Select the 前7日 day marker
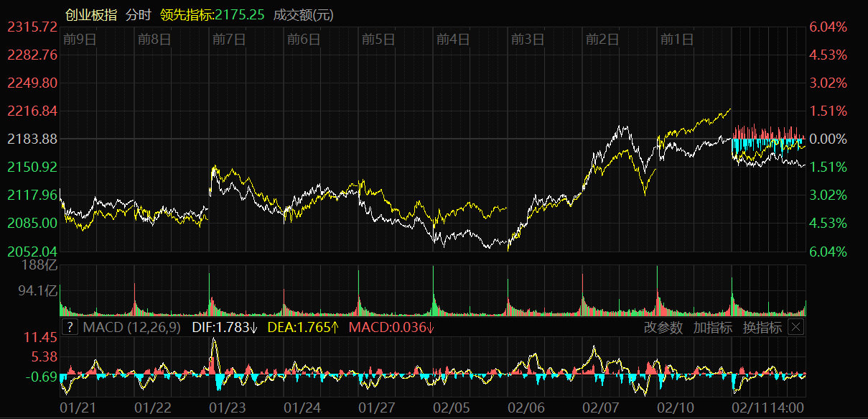The height and width of the screenshot is (419, 868). pyautogui.click(x=229, y=39)
